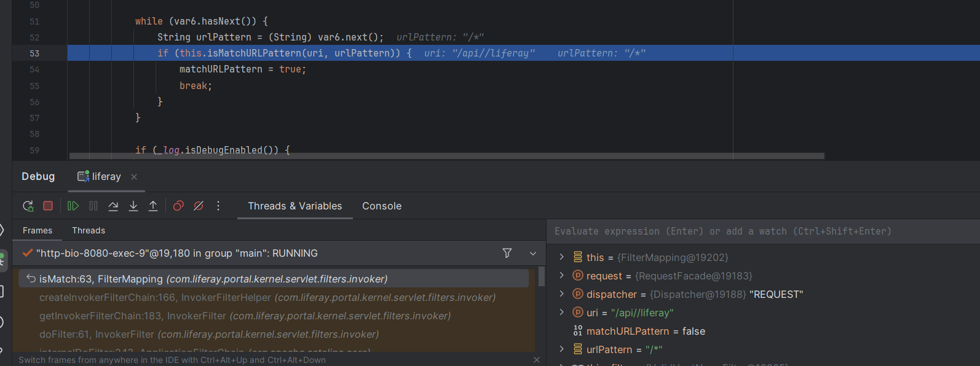This screenshot has height=366, width=980.
Task: Expand the 'this' variable node
Action: [x=561, y=257]
